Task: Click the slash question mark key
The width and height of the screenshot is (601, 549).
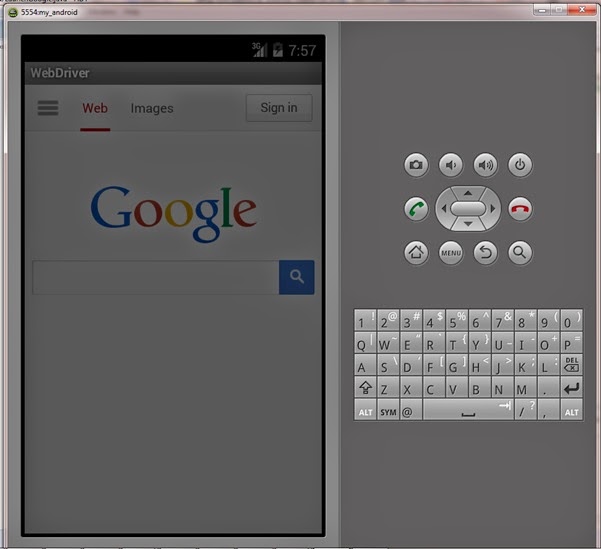Action: 525,409
